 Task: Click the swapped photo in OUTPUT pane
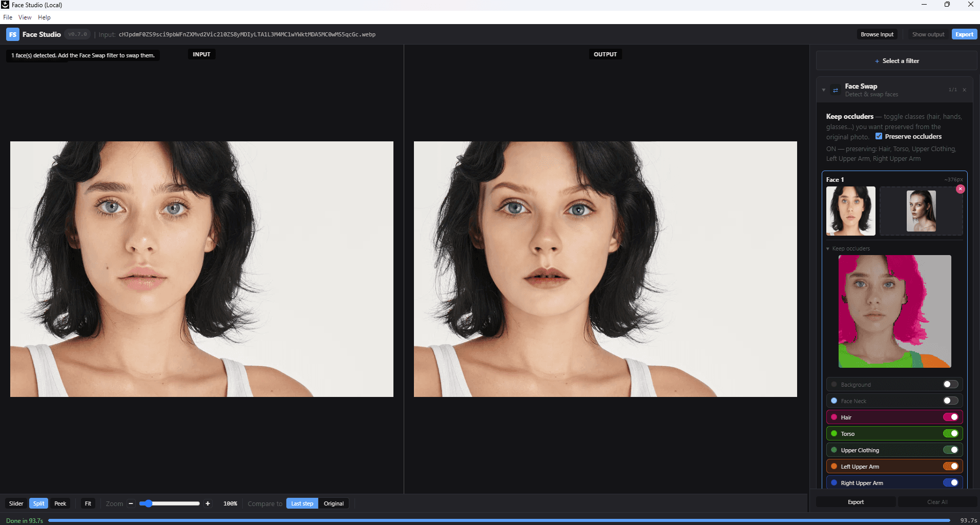[606, 269]
